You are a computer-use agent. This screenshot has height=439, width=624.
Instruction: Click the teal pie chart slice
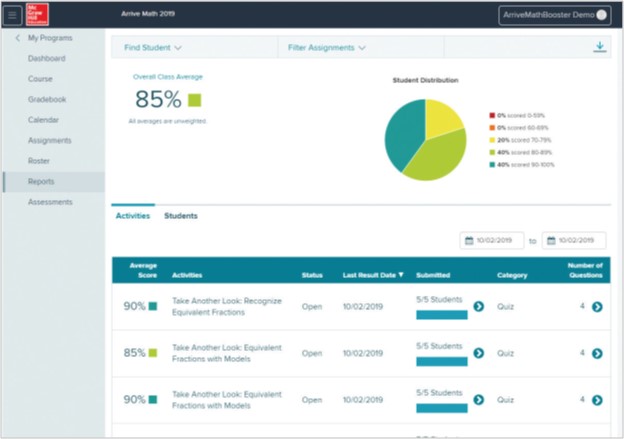tap(403, 133)
